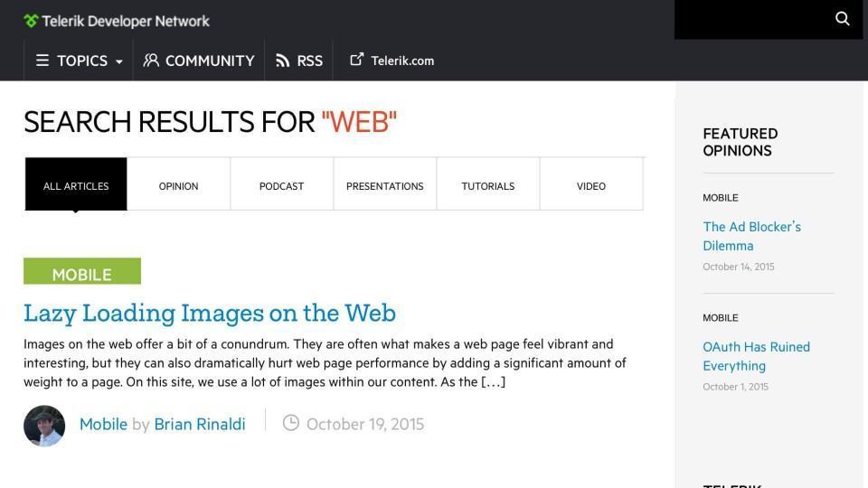This screenshot has width=868, height=488.
Task: Click the hamburger Topics menu icon
Action: coord(42,61)
